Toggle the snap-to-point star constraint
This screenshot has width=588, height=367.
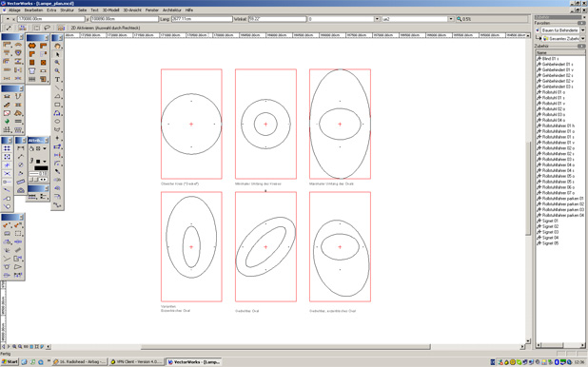click(x=7, y=164)
